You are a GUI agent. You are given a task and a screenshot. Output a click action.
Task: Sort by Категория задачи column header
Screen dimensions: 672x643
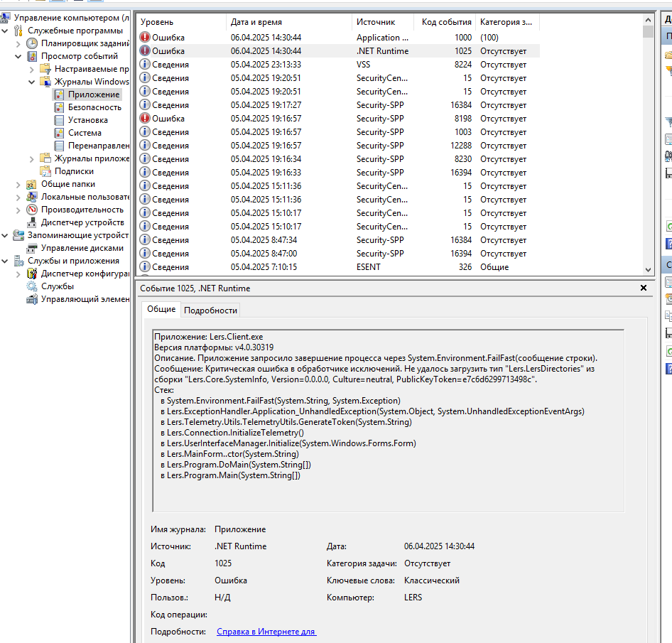[x=507, y=22]
